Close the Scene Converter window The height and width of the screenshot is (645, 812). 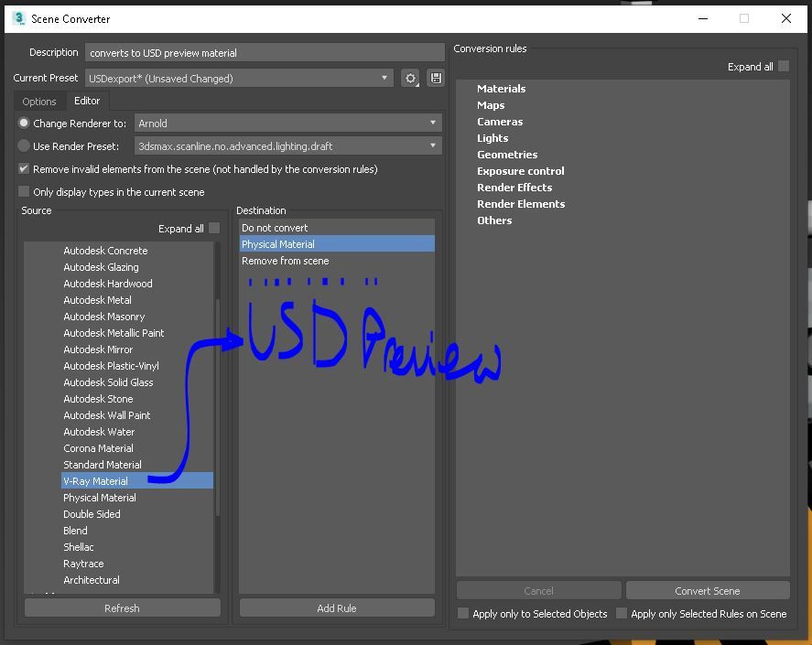[786, 18]
